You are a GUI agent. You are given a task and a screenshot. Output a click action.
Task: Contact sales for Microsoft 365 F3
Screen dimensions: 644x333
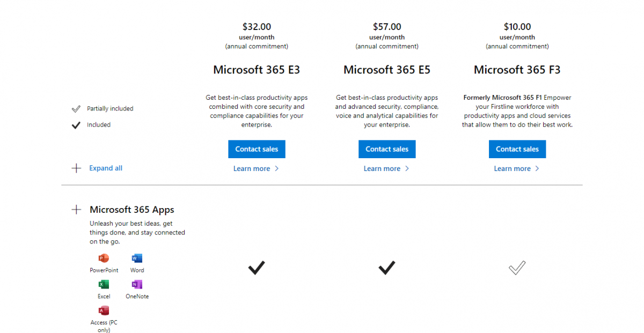click(x=517, y=149)
